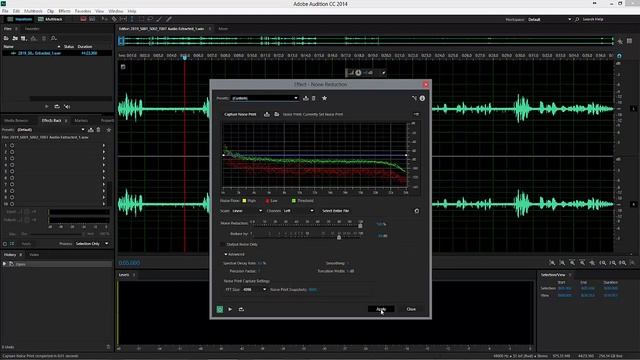Screen dimensions: 640x360
Task: Switch to the Markers tab
Action: click(x=81, y=120)
